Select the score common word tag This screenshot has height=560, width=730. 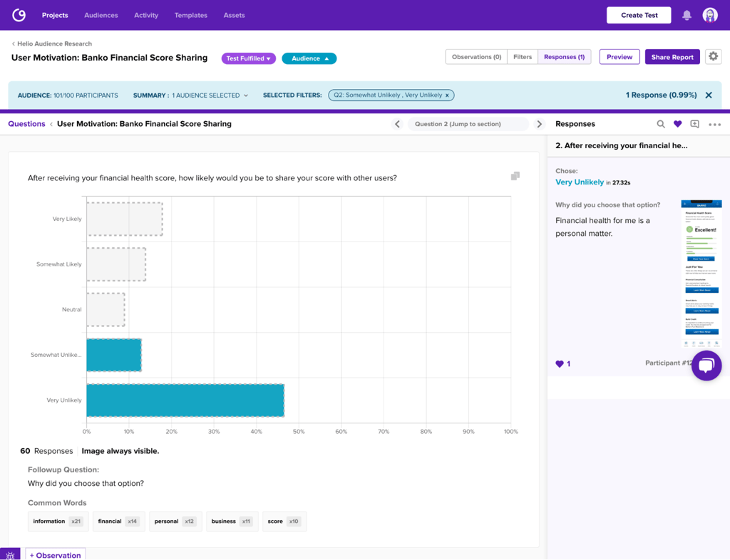[284, 522]
